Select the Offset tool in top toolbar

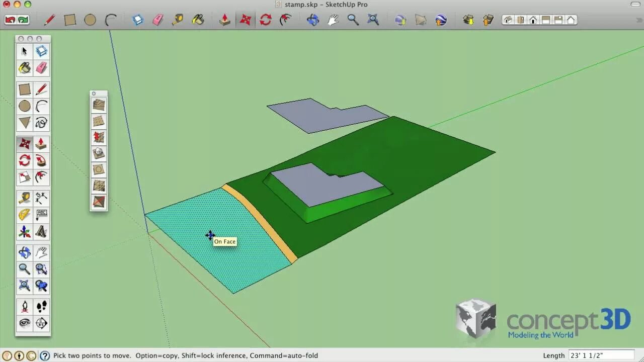tap(286, 20)
